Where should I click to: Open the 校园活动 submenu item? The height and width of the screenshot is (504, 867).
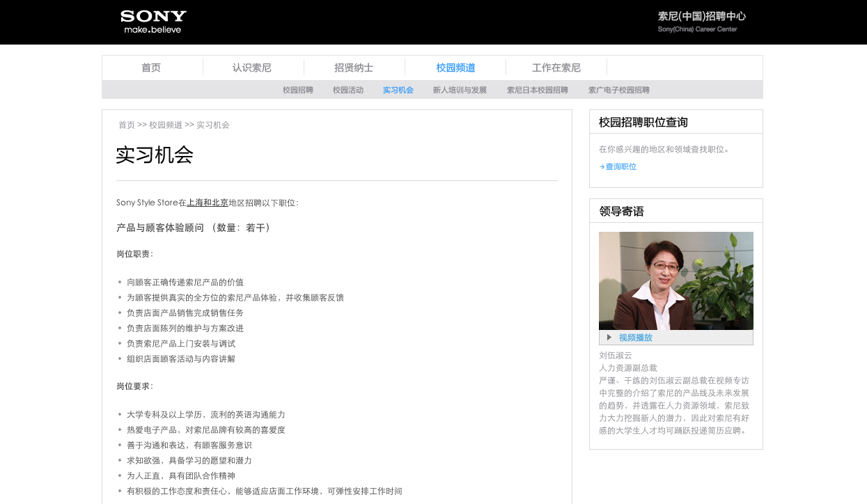click(x=348, y=90)
